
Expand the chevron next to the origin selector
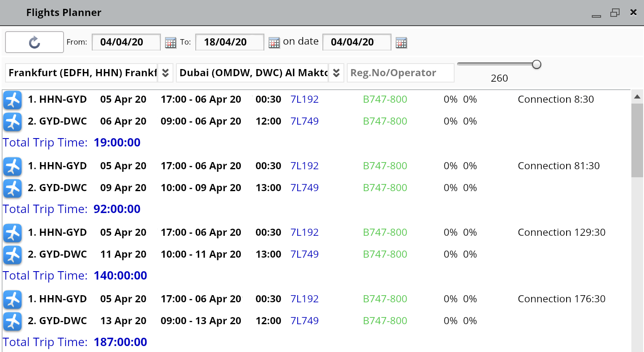tap(165, 72)
